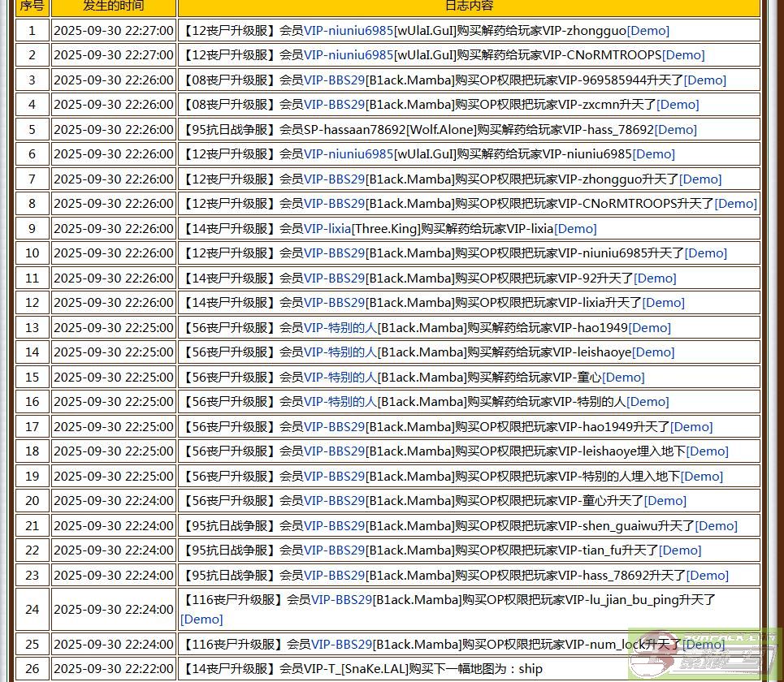Open VIP-特别的人 member link in row 16
The image size is (784, 682).
tap(340, 402)
